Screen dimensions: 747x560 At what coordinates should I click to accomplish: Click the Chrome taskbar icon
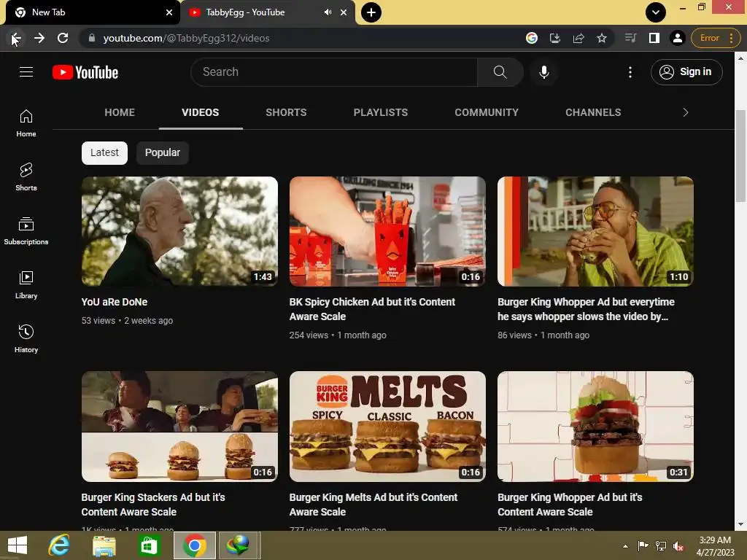[x=194, y=545]
